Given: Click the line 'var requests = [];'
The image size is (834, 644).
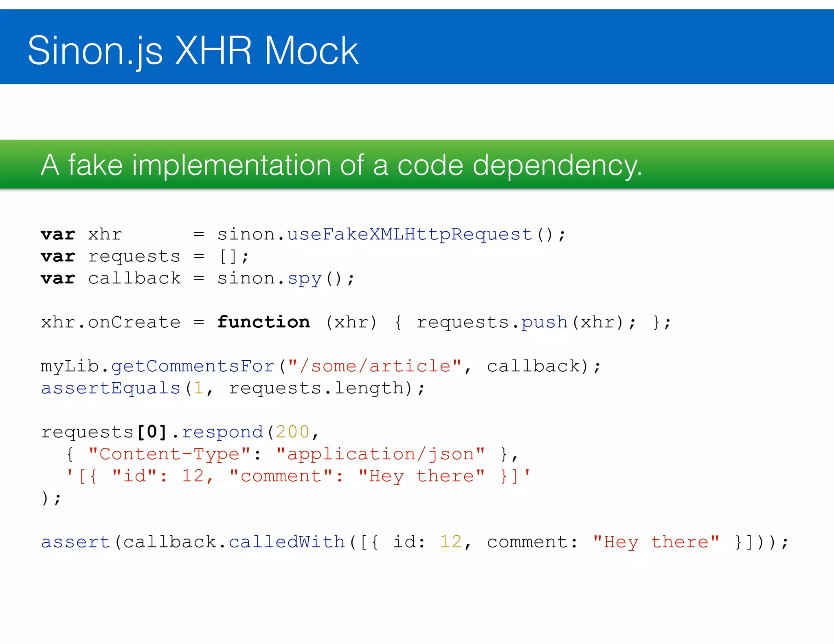Looking at the screenshot, I should [x=145, y=256].
